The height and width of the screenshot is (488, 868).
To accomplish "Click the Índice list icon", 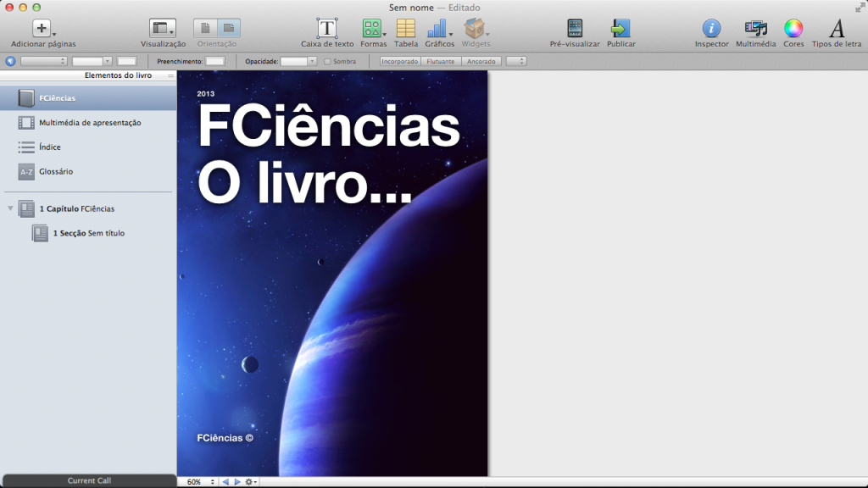I will click(x=26, y=147).
